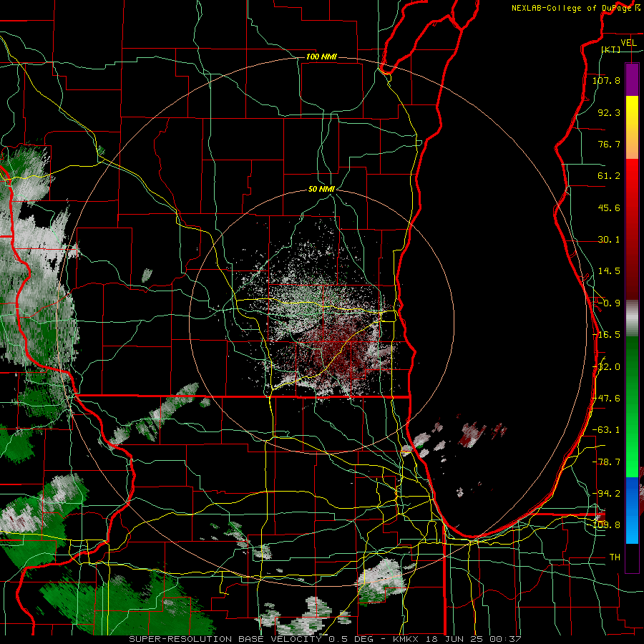Select the 45.6 velocity scale value
The height and width of the screenshot is (644, 644).
pyautogui.click(x=609, y=208)
